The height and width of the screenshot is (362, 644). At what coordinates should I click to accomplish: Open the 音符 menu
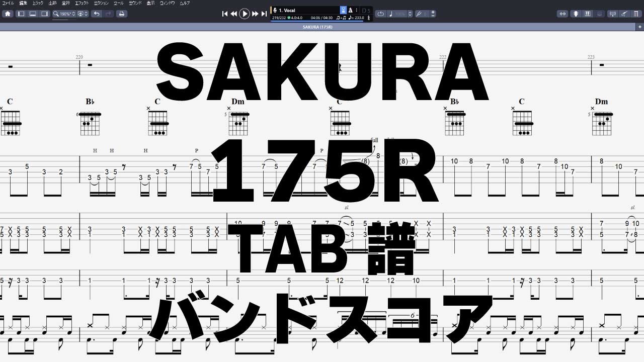coord(66,3)
